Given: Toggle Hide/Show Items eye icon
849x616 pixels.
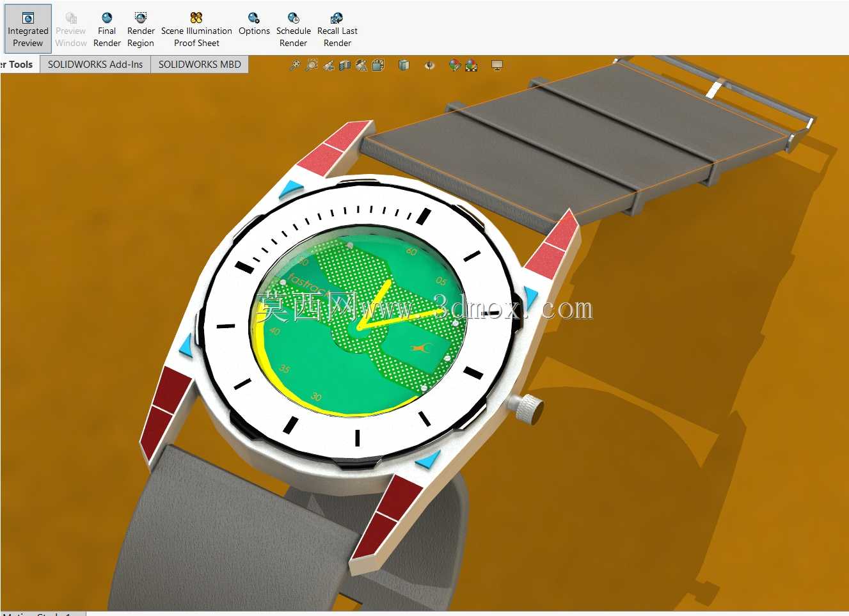Looking at the screenshot, I should tap(429, 65).
